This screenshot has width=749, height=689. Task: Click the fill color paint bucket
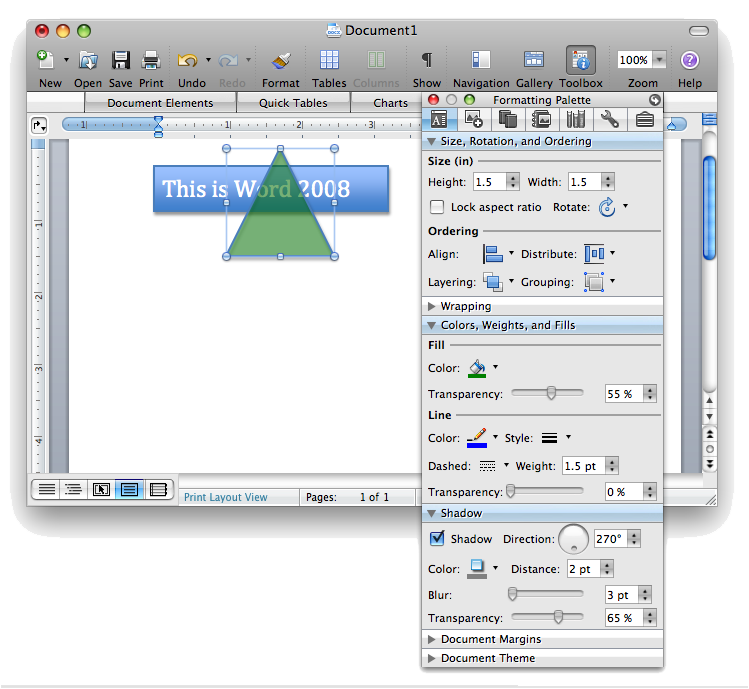[x=477, y=368]
